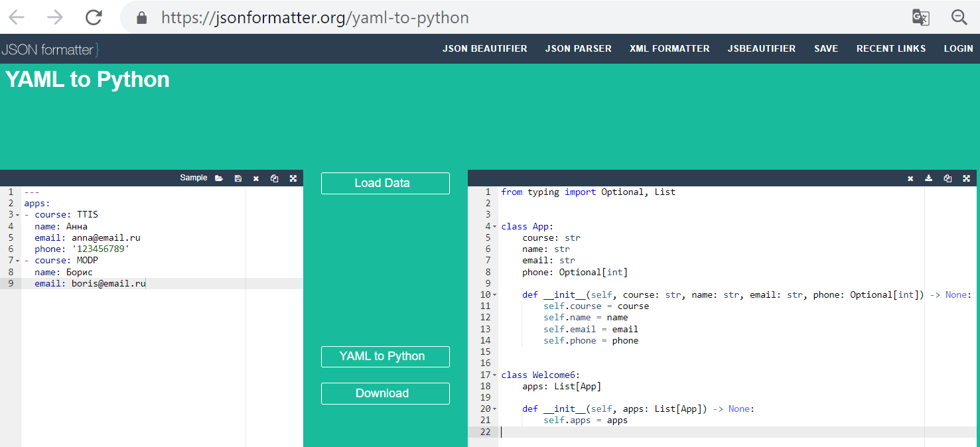Click the padlock site info icon

[x=141, y=18]
